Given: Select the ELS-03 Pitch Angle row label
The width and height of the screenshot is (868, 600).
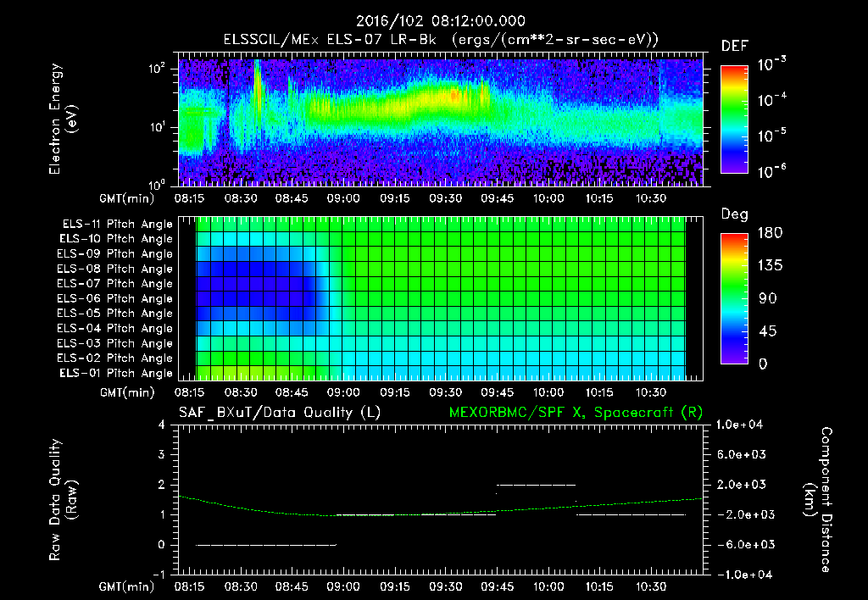Looking at the screenshot, I should 115,343.
